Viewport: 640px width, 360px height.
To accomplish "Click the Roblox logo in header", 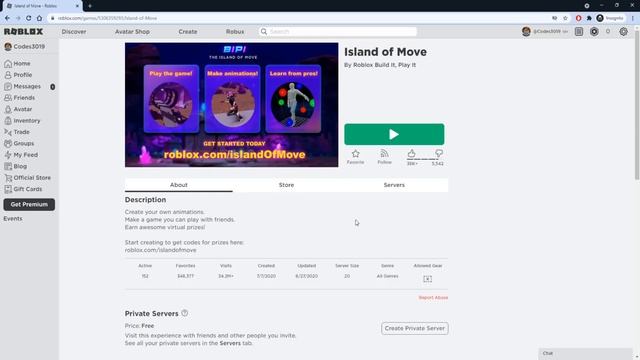I will tap(23, 31).
